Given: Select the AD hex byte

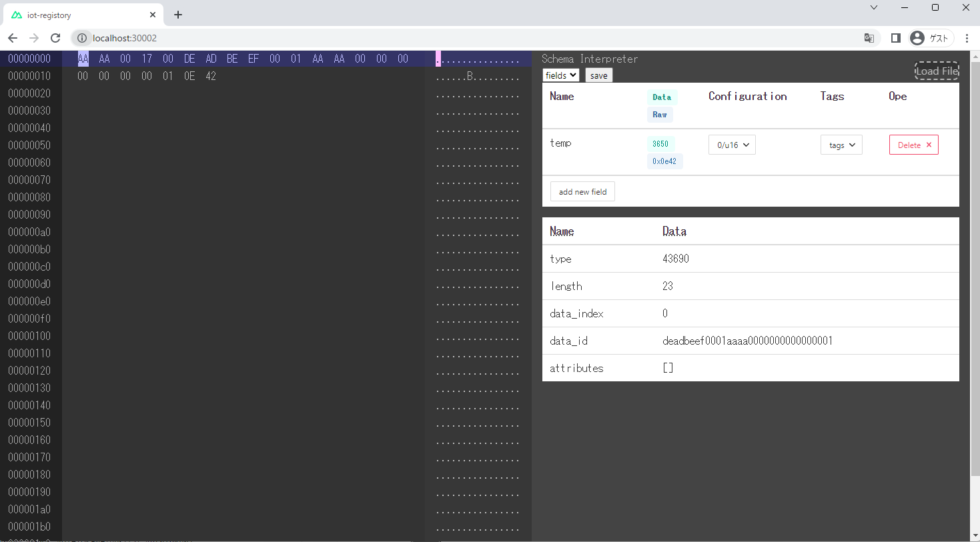Looking at the screenshot, I should point(211,59).
